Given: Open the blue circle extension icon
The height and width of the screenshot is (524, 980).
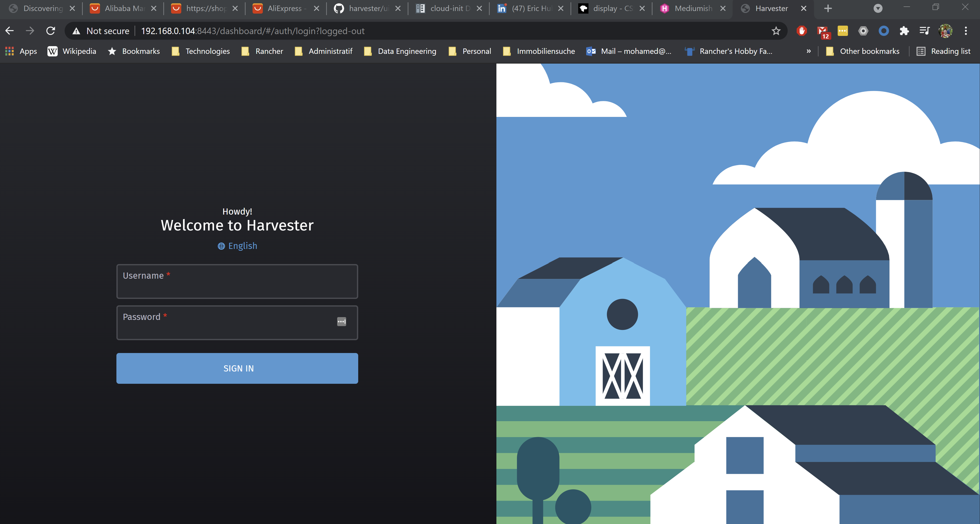Looking at the screenshot, I should pos(884,31).
